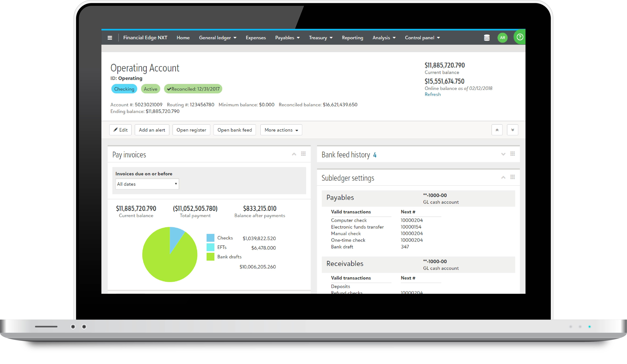Open the General ledger menu

(217, 38)
